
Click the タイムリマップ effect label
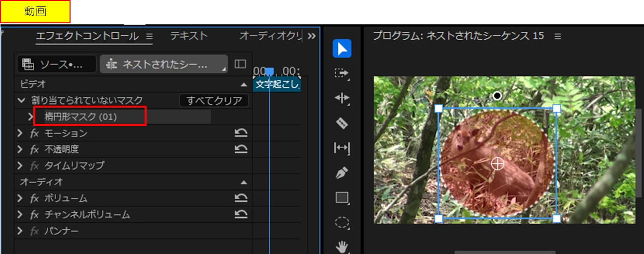click(75, 165)
